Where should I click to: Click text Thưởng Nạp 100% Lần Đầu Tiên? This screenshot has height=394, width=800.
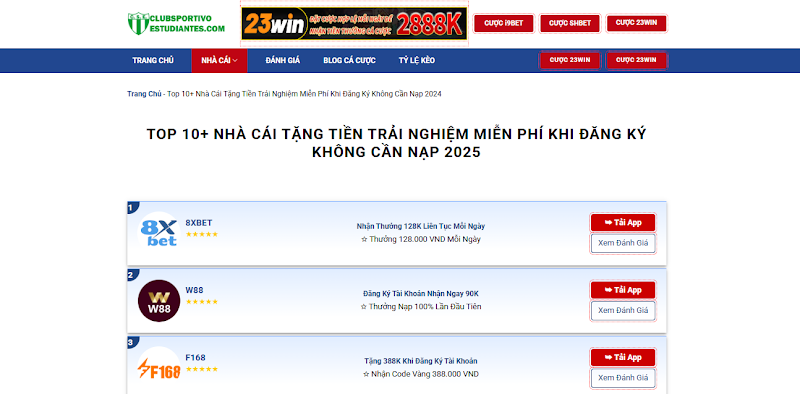[x=421, y=306]
